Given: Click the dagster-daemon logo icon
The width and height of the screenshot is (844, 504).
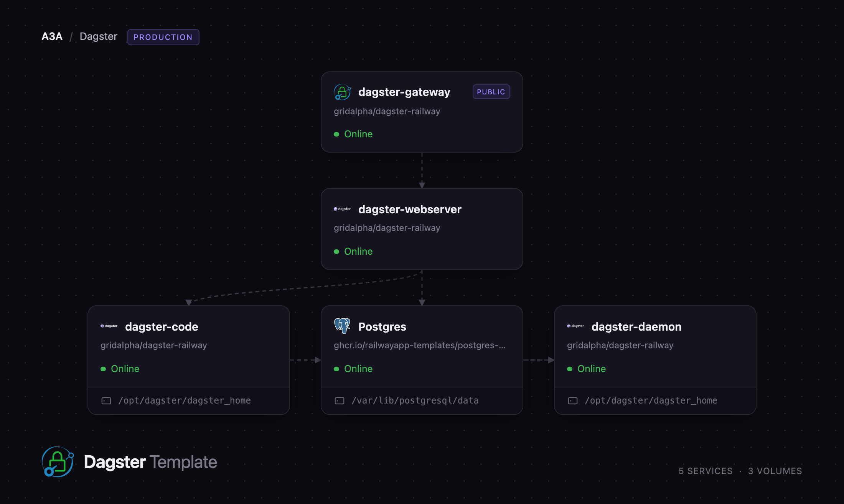Looking at the screenshot, I should click(575, 326).
